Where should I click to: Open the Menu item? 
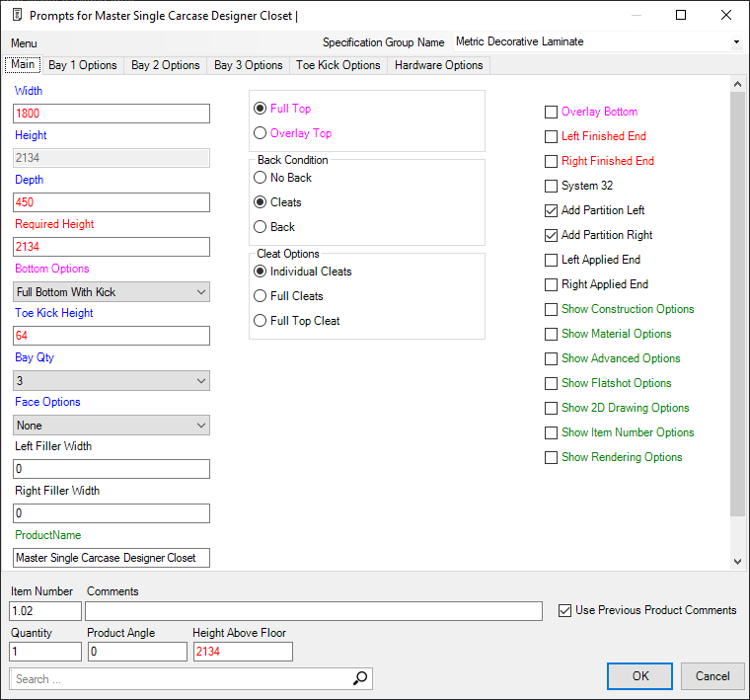[x=24, y=43]
